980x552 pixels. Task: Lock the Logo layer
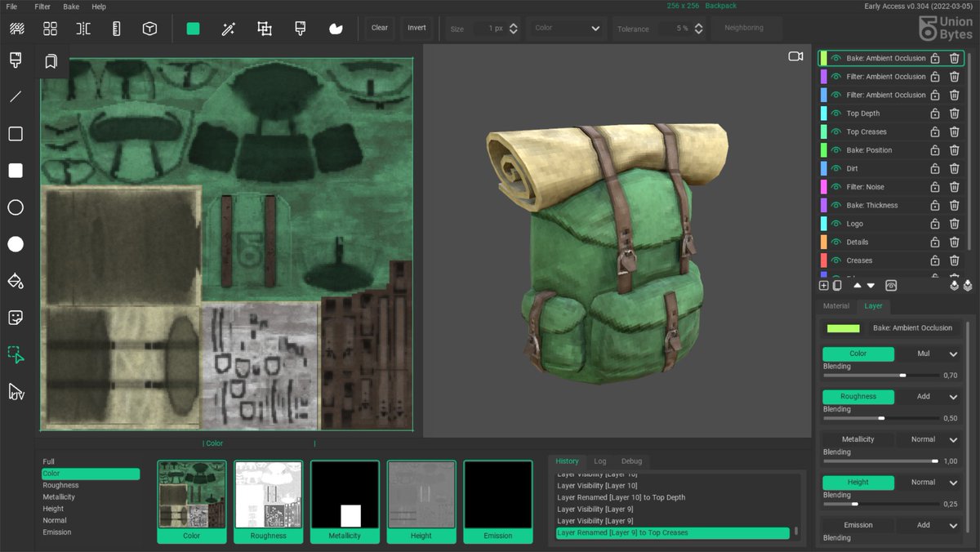[935, 224]
